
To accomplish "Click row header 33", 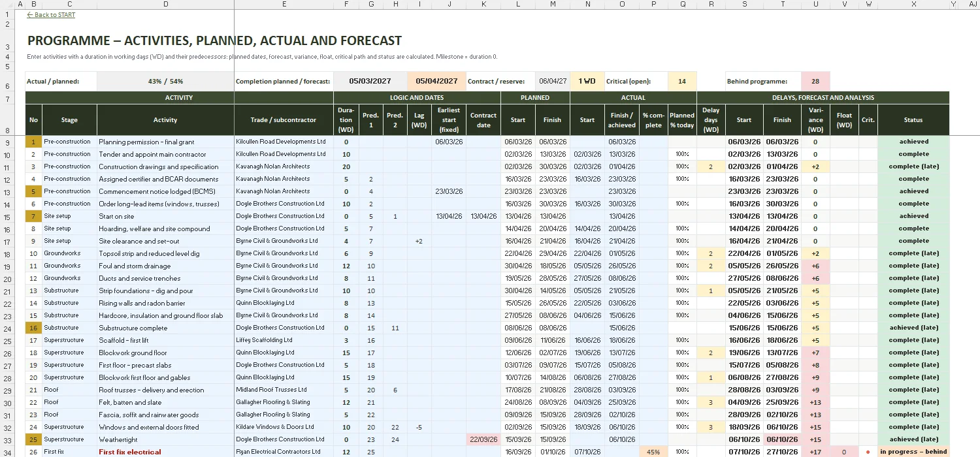I will point(7,439).
